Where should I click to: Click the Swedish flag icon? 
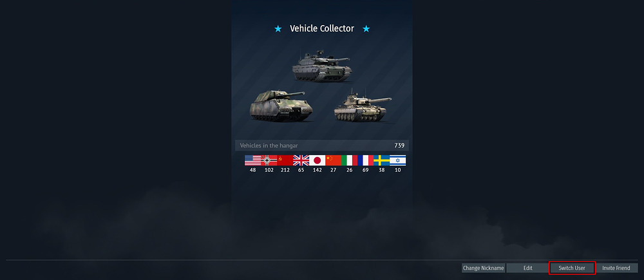coord(381,160)
